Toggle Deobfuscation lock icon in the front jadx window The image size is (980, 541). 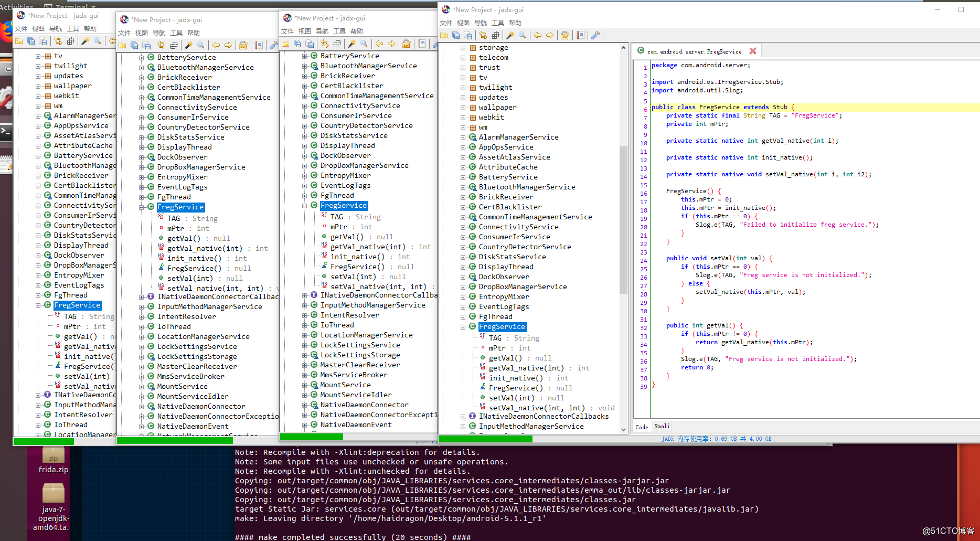tap(565, 35)
